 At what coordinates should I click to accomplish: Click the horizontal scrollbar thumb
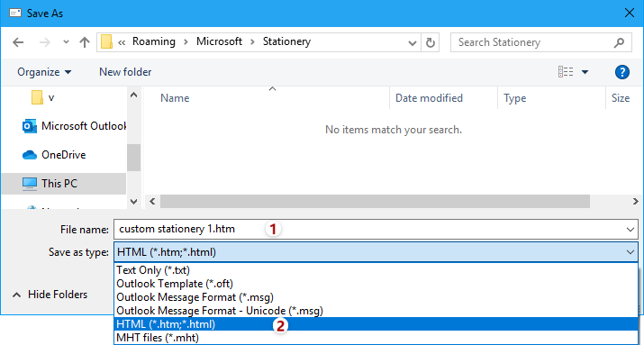(375, 201)
